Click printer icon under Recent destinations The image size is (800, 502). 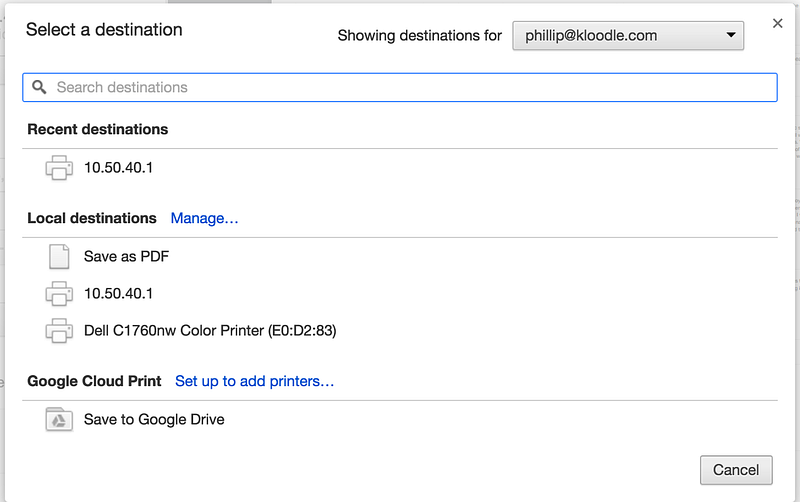coord(59,168)
